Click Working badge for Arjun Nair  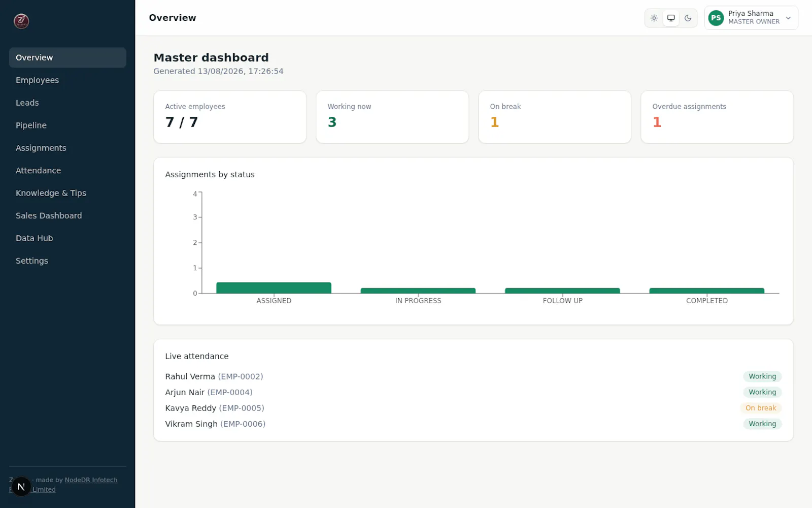pyautogui.click(x=762, y=392)
